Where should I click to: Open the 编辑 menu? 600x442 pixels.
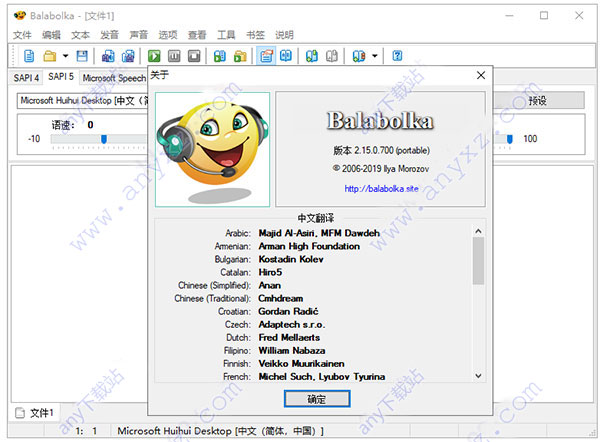(x=51, y=35)
